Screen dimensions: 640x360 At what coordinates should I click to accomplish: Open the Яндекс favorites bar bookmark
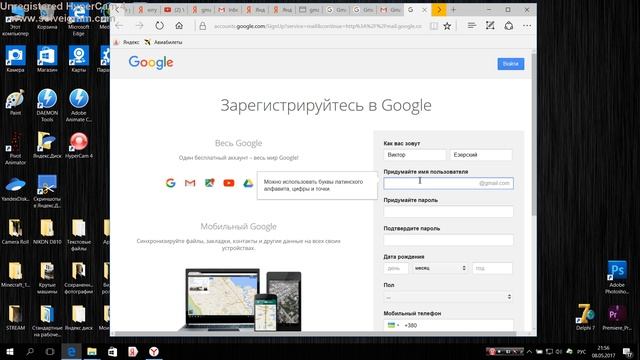coord(127,42)
